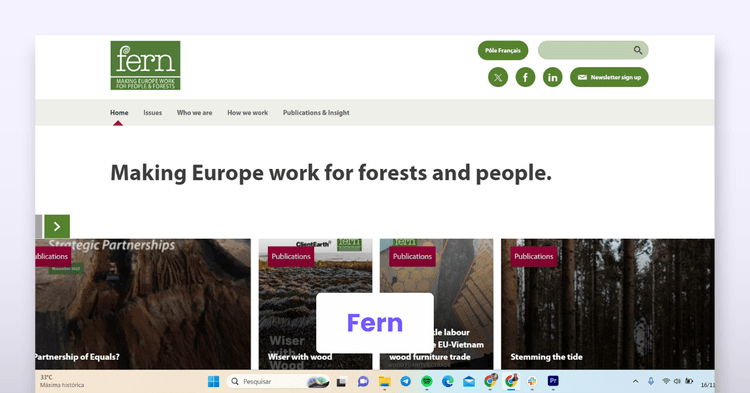This screenshot has height=393, width=750.
Task: Open Fern's X (Twitter) page
Action: (x=498, y=77)
